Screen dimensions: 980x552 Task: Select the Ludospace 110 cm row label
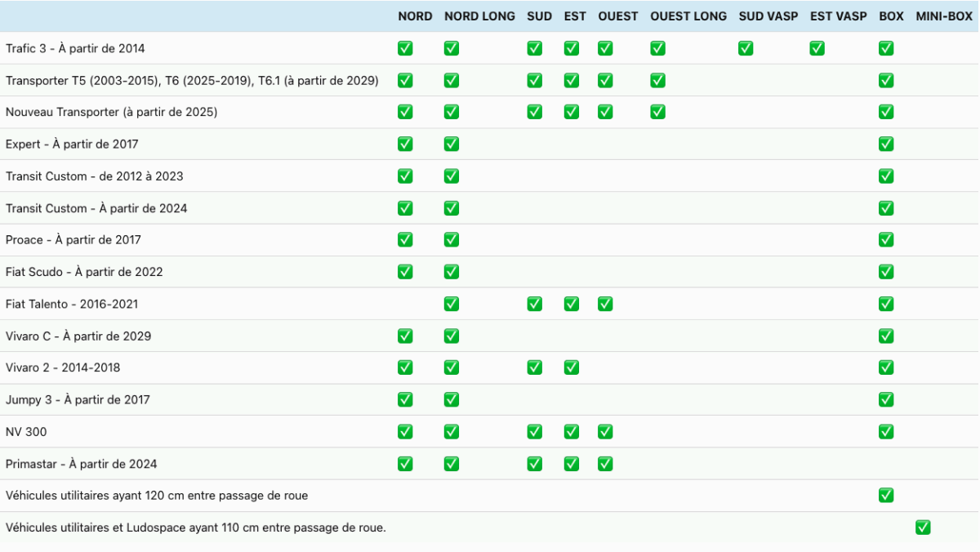click(196, 528)
